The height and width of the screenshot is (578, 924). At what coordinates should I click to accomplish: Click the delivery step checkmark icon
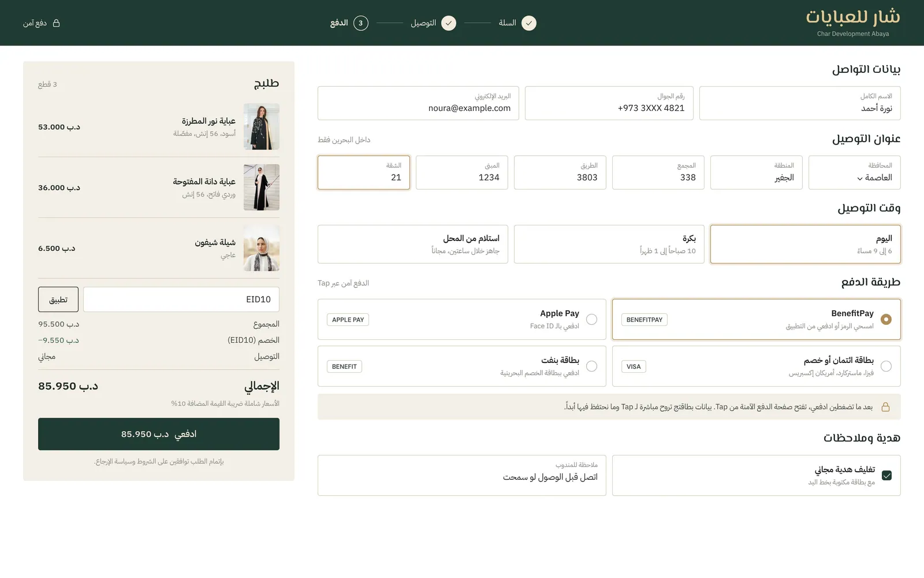click(449, 23)
